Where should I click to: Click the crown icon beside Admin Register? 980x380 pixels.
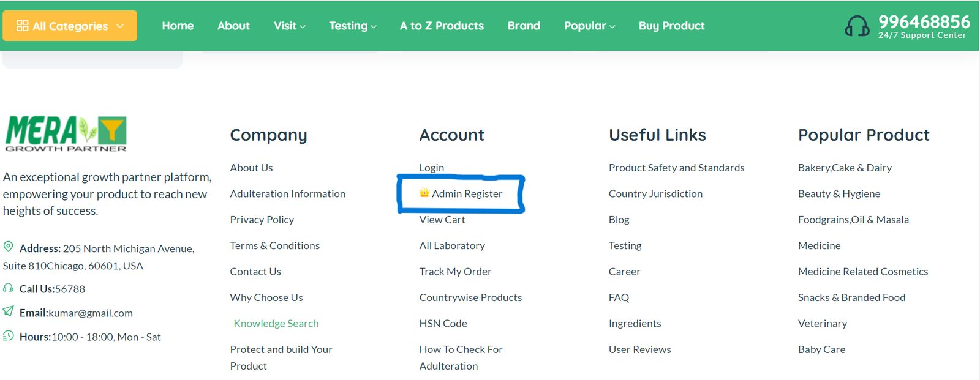point(424,193)
